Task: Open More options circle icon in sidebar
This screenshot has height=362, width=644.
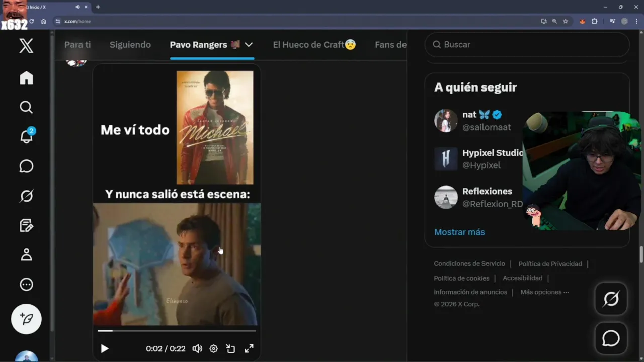Action: click(x=26, y=285)
